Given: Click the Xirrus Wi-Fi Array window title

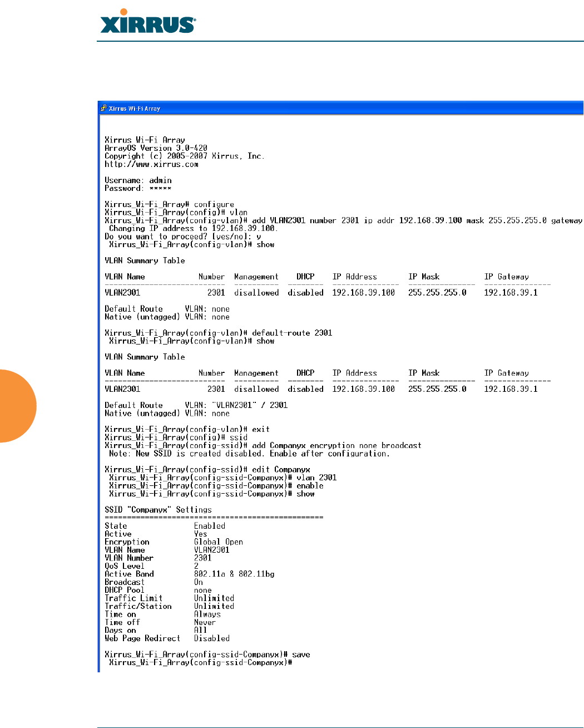Looking at the screenshot, I should pyautogui.click(x=135, y=109).
